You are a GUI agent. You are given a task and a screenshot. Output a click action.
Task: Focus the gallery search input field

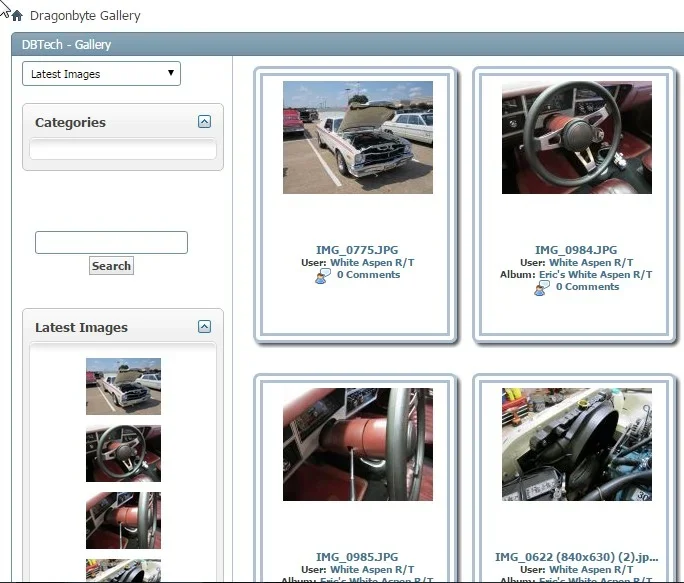point(111,243)
